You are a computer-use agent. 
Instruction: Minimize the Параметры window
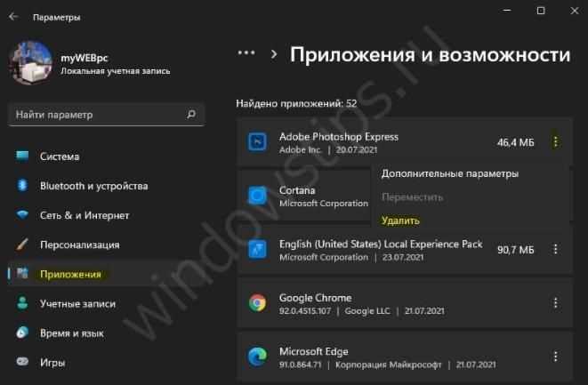click(507, 11)
